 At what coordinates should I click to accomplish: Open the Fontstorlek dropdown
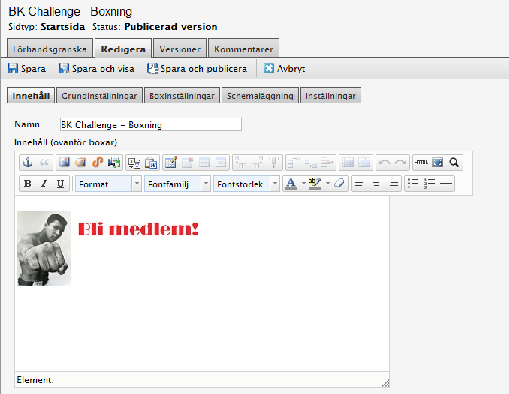coord(246,184)
